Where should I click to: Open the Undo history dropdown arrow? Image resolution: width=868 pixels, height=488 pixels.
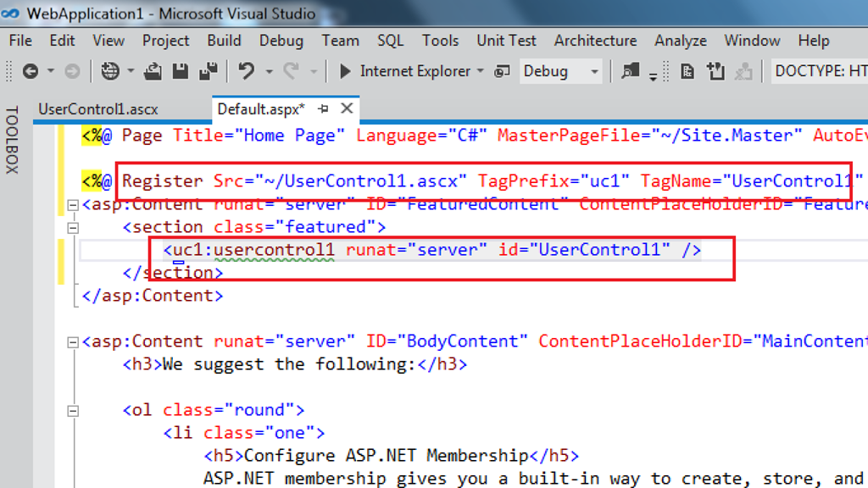(x=269, y=71)
